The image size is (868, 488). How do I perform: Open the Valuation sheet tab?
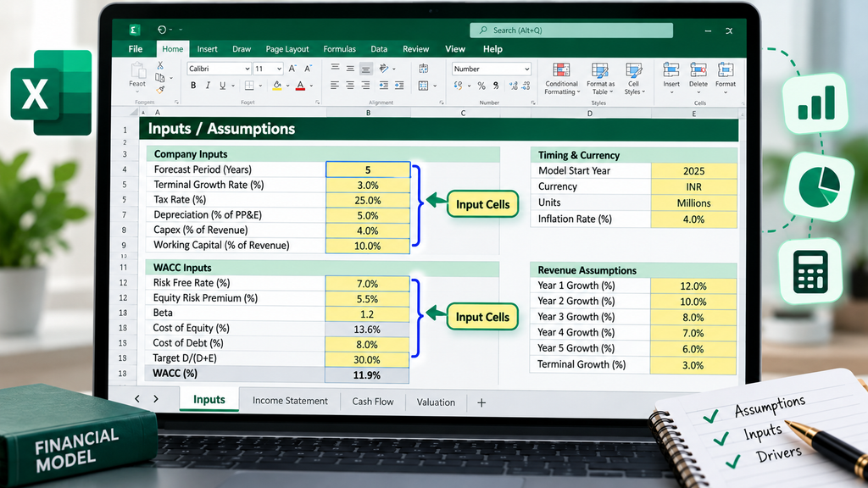[x=436, y=402]
